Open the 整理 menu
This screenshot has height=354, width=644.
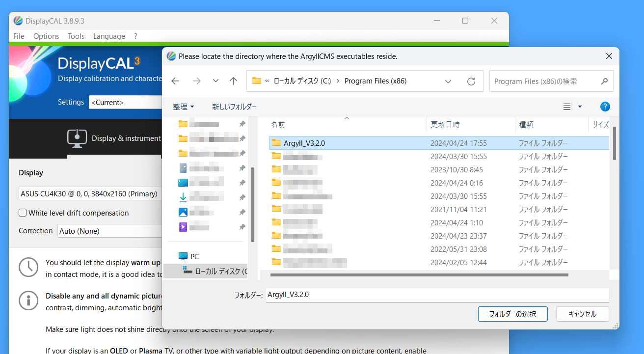(183, 107)
